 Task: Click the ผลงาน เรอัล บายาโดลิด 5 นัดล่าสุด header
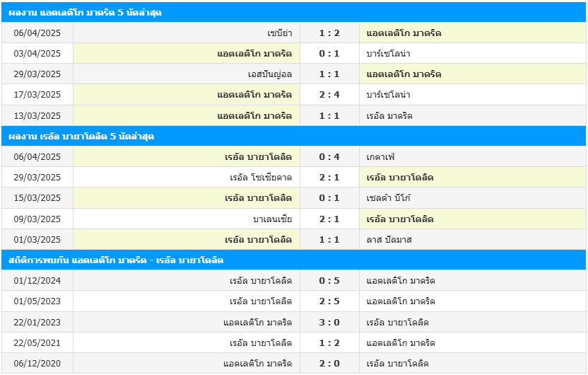pyautogui.click(x=82, y=136)
